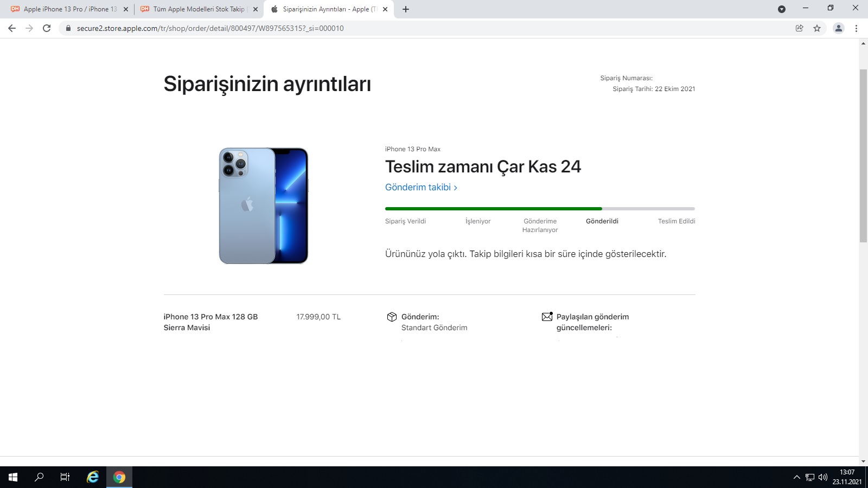Open the Chrome profile avatar
The height and width of the screenshot is (488, 868).
[x=839, y=28]
